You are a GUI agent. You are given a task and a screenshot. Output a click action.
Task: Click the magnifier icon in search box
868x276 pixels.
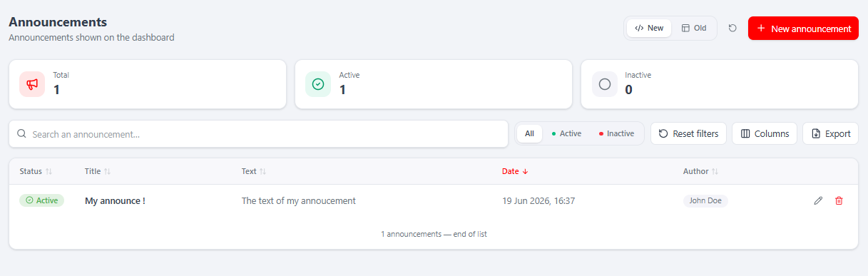pos(21,133)
